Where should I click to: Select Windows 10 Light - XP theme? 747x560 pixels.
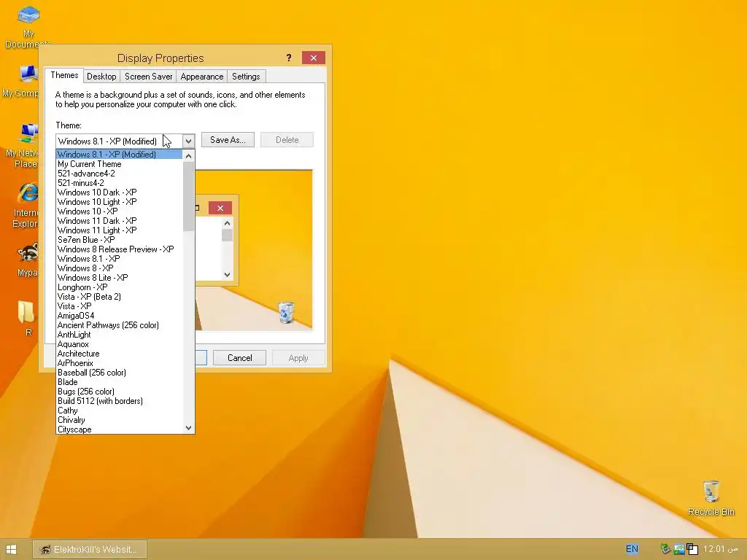click(119, 202)
